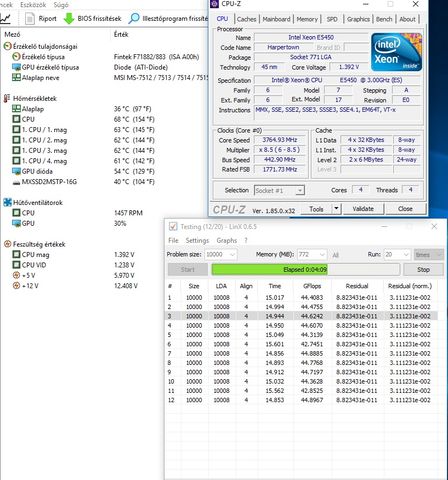Image resolution: width=448 pixels, height=480 pixels.
Task: Switch to the Bench tab in CPU-Z
Action: tap(384, 19)
